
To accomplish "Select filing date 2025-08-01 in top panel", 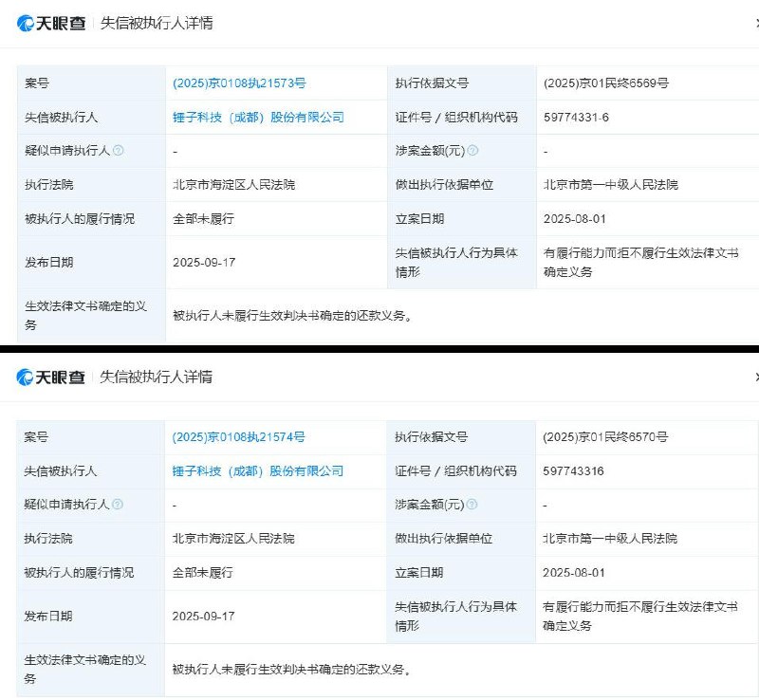I will tap(575, 219).
